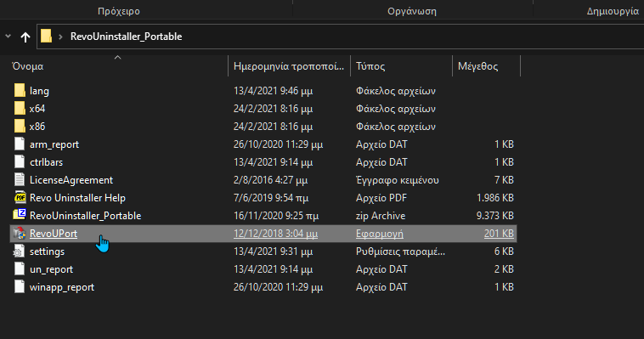This screenshot has width=644, height=339.
Task: Select the settings file name
Action: click(47, 251)
